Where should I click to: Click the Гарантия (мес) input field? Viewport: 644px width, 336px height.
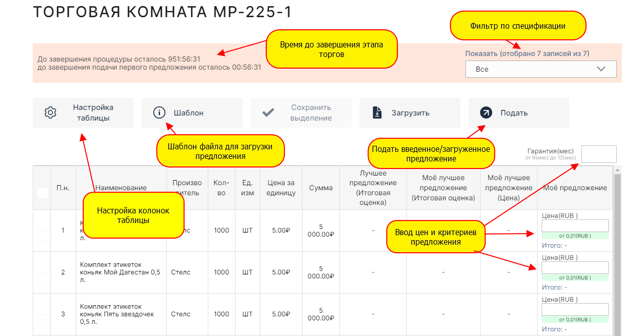[599, 154]
